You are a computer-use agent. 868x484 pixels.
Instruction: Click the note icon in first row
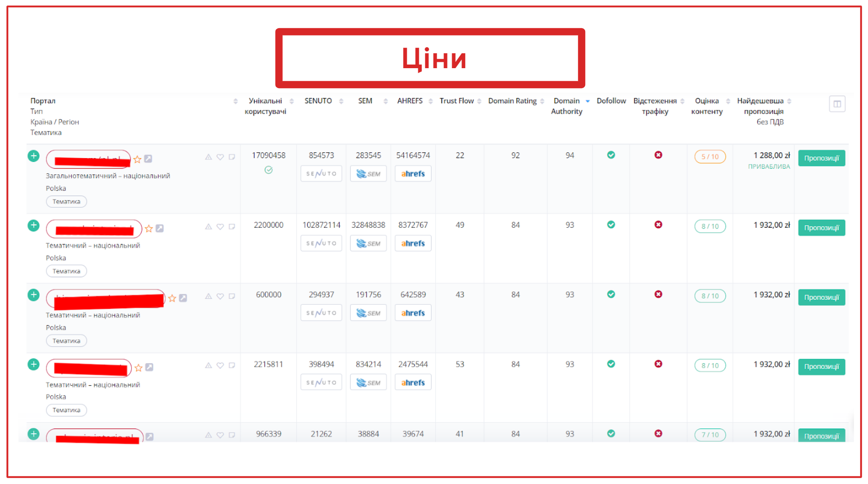point(232,157)
